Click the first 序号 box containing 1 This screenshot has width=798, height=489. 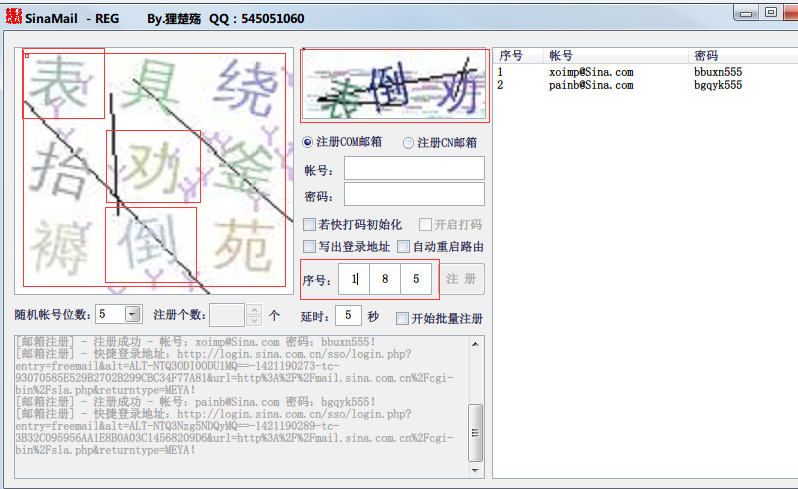point(354,279)
